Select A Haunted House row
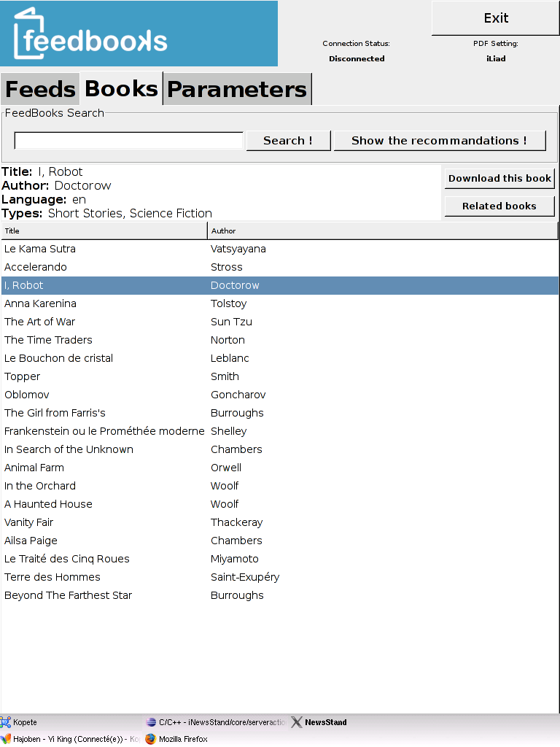The width and height of the screenshot is (560, 747). tap(279, 504)
